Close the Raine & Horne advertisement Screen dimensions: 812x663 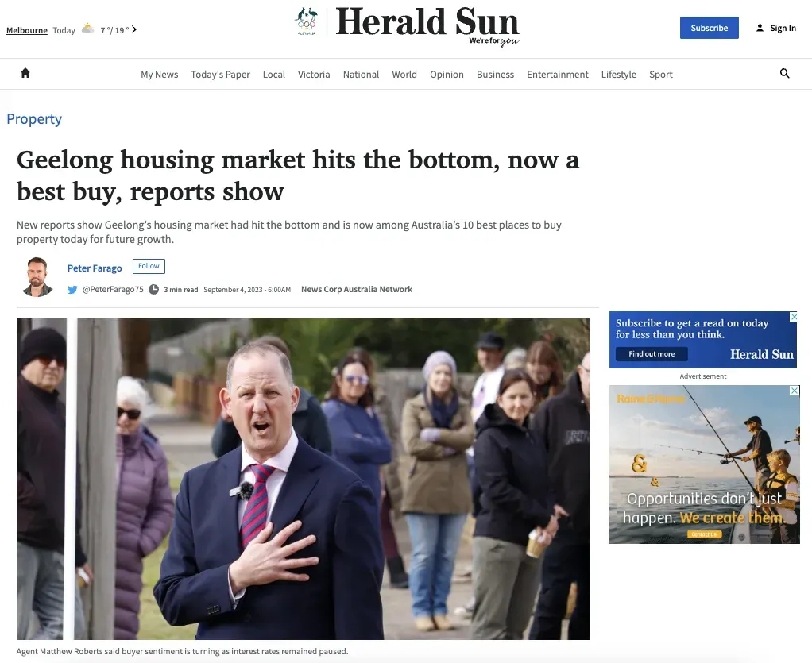click(x=795, y=391)
